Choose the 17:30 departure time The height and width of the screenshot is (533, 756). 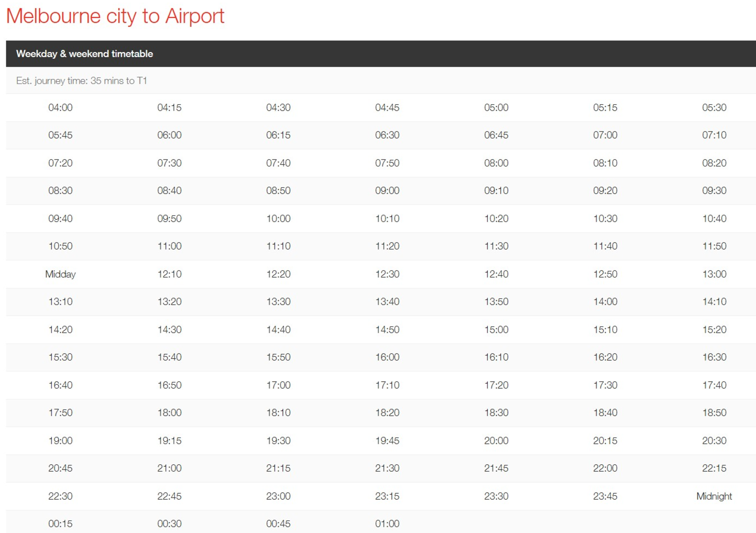[605, 385]
